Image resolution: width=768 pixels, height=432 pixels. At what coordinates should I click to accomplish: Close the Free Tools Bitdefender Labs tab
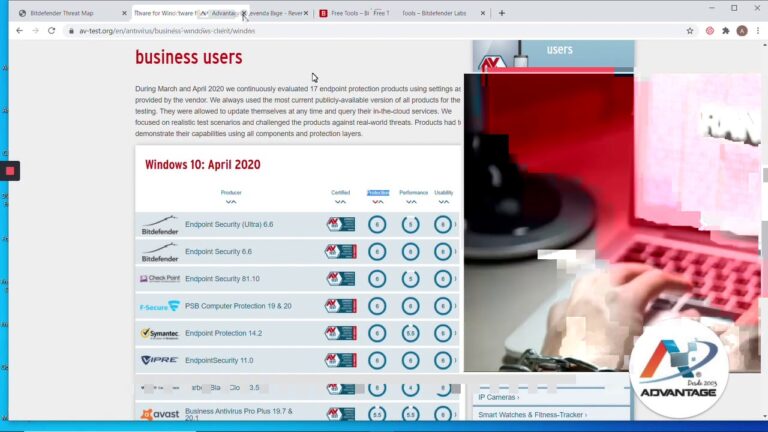(x=482, y=13)
